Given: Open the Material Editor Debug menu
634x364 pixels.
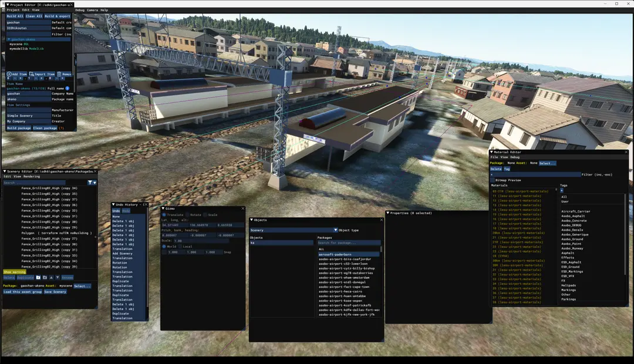Looking at the screenshot, I should coord(515,157).
